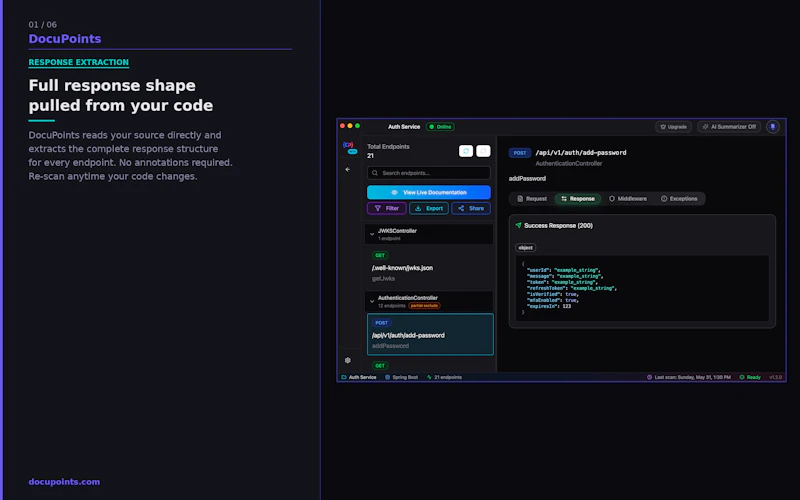
Task: Click the second white icon beside Total Endpoints
Action: coord(483,151)
